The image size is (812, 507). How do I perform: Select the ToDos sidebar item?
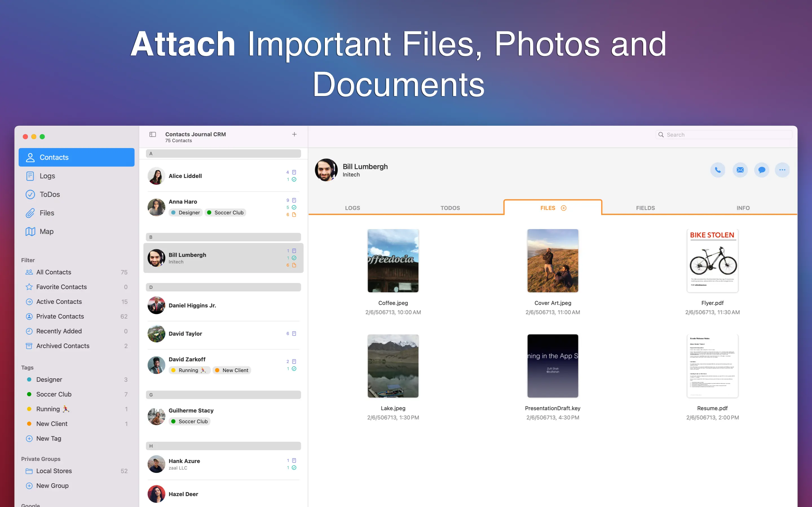pos(50,194)
